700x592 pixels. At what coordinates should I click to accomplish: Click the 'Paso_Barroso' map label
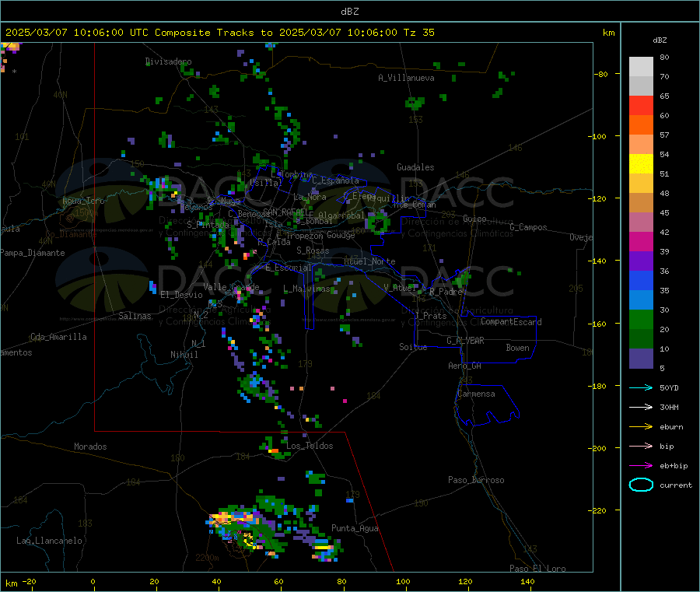[476, 480]
